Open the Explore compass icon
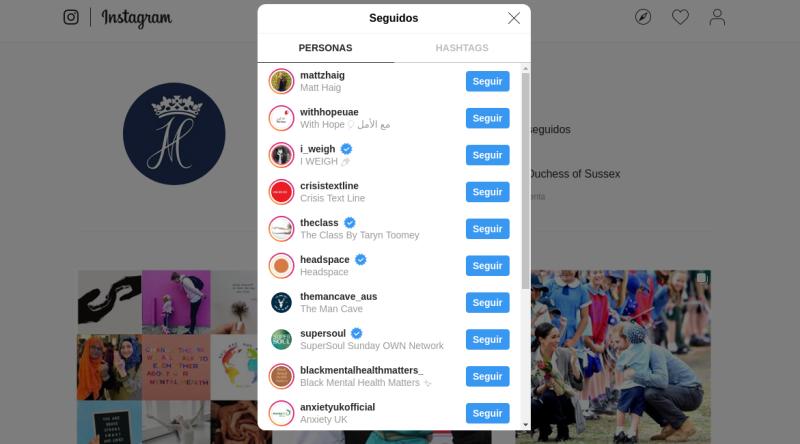800x444 pixels. 643,17
